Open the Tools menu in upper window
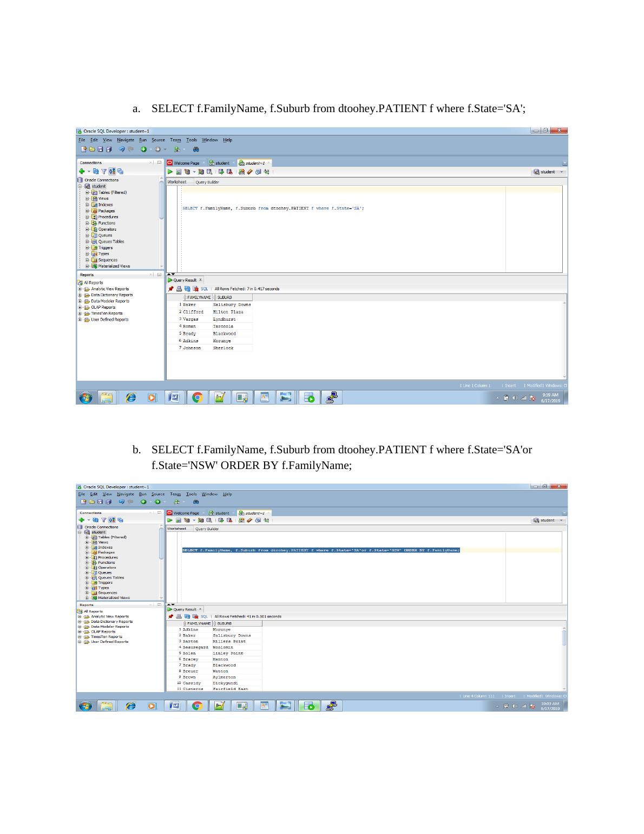Screen dimensions: 644x834 [x=192, y=140]
